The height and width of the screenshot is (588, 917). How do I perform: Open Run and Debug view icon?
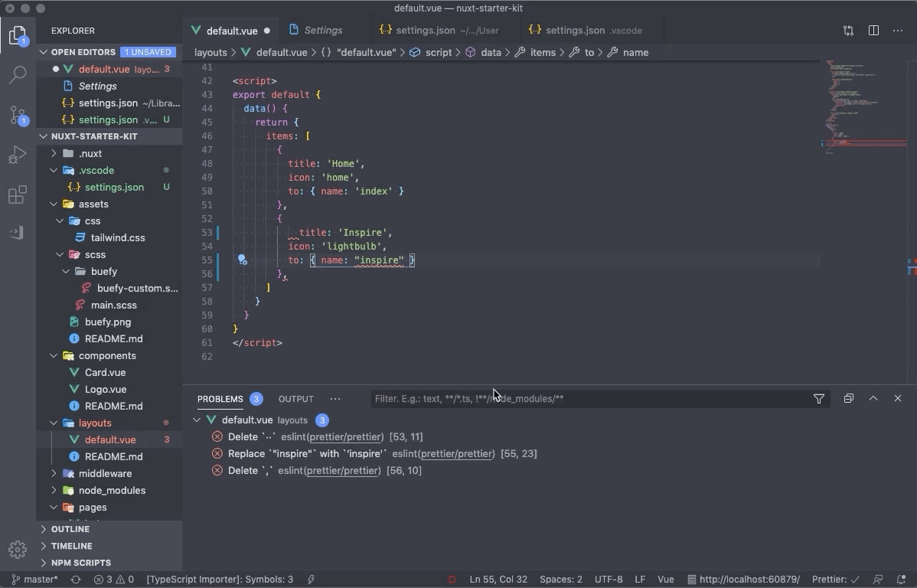[x=18, y=155]
